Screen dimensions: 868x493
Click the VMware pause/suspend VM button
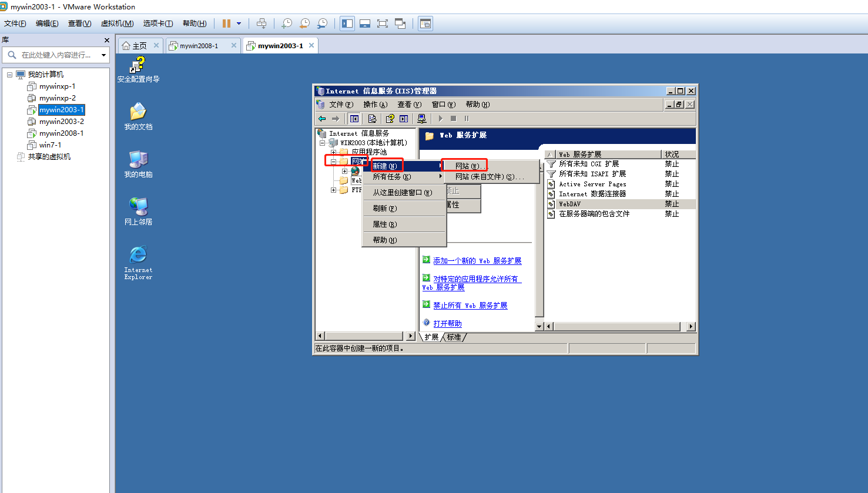(226, 24)
